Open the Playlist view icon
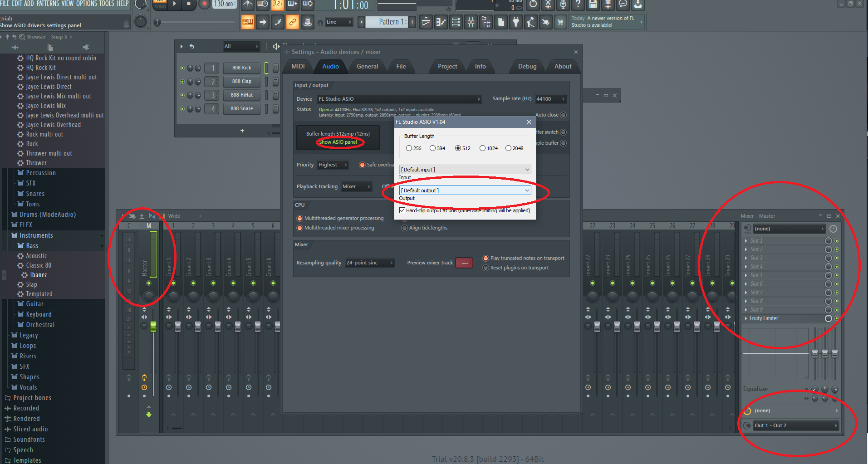868x464 pixels. pyautogui.click(x=426, y=22)
